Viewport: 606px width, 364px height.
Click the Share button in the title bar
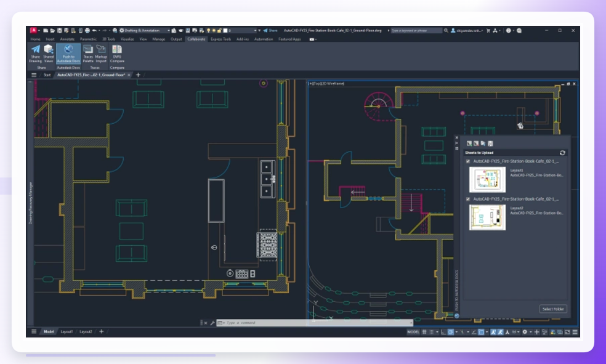[x=270, y=31]
